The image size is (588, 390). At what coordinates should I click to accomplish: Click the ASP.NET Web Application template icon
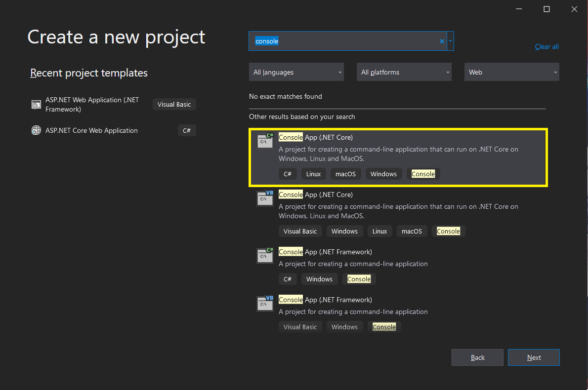[36, 105]
